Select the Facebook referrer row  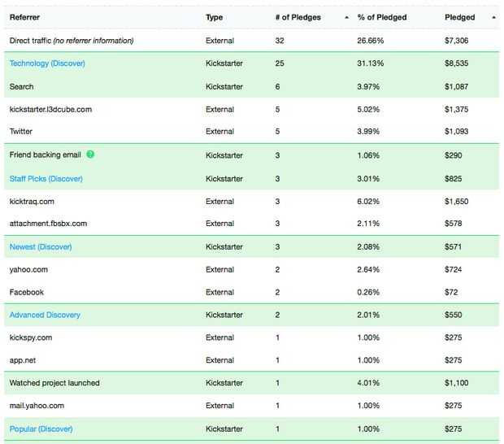click(x=27, y=292)
